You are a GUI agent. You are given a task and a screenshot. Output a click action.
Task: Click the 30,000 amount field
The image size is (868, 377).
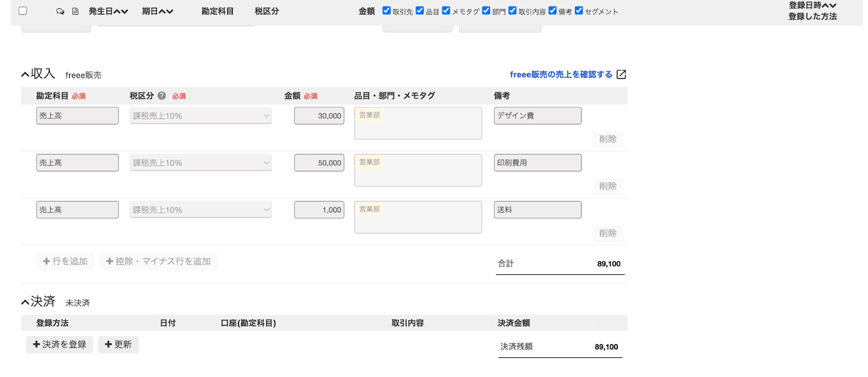[319, 116]
